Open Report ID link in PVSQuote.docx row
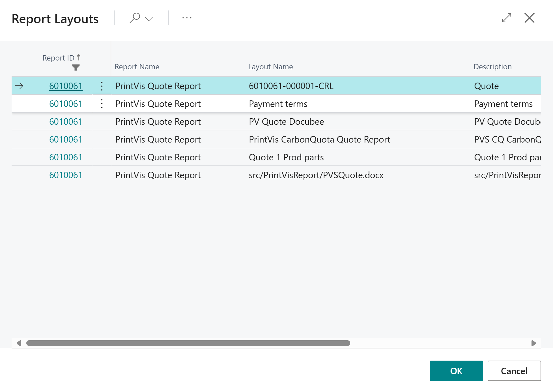The image size is (553, 392). tap(66, 175)
